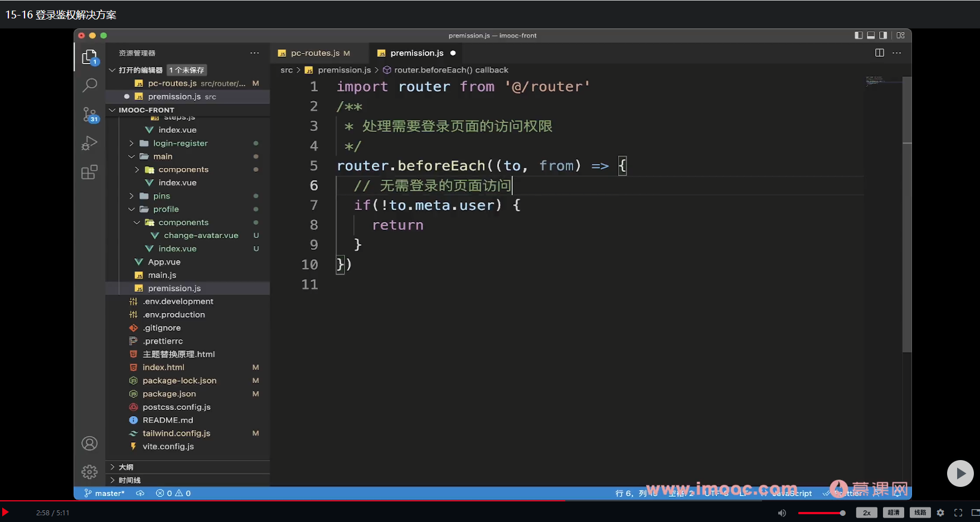Open Source Control view with 31 badge

point(90,114)
